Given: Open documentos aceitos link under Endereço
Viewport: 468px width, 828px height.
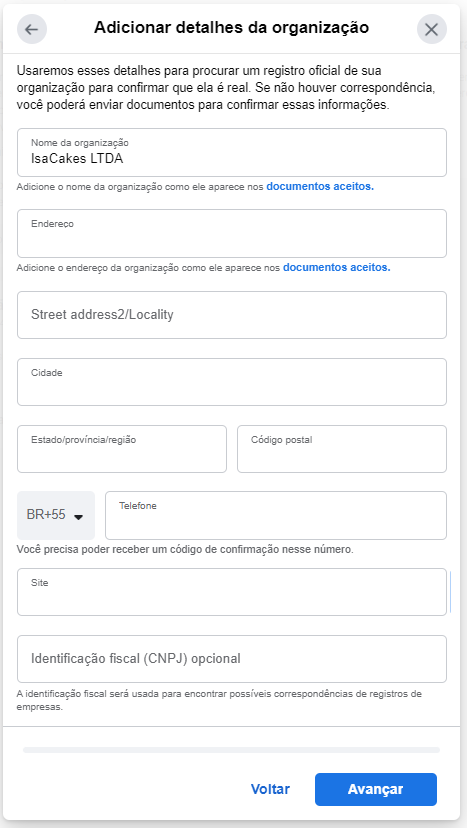Looking at the screenshot, I should pyautogui.click(x=336, y=268).
